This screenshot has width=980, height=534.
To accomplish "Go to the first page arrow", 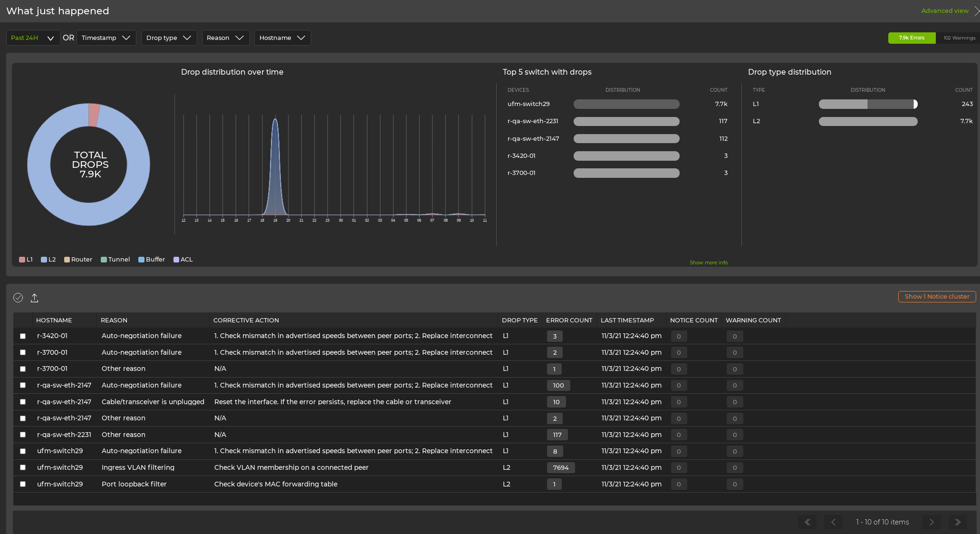I will click(807, 522).
